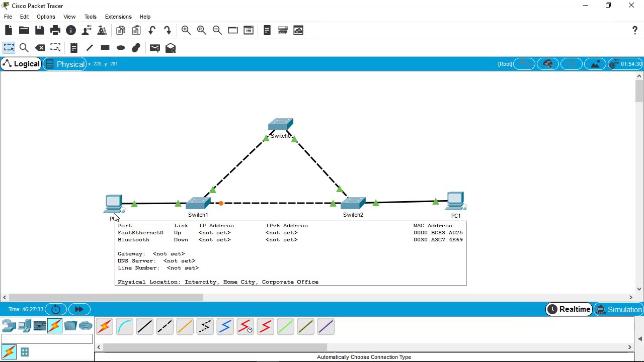Switch to Simulation mode

coord(619,309)
